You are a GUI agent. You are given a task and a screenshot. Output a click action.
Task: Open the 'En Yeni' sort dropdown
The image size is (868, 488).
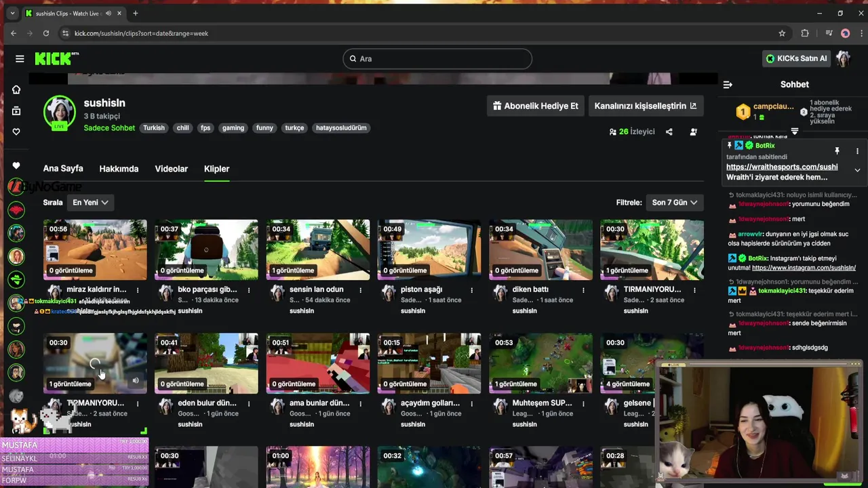(x=90, y=202)
